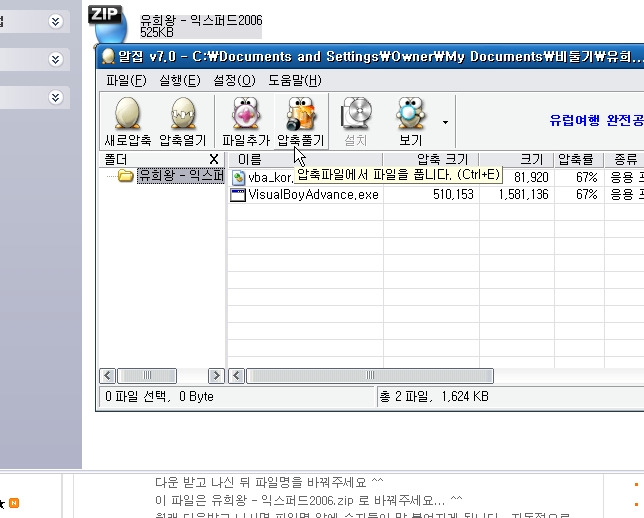Image resolution: width=644 pixels, height=518 pixels.
Task: Click the 보기 (view) magnifier icon
Action: tap(410, 122)
